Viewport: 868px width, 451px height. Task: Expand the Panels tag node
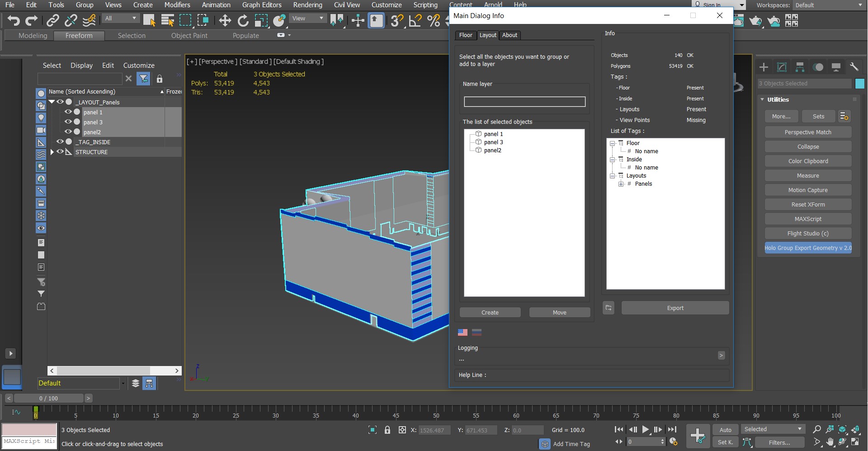click(x=621, y=184)
